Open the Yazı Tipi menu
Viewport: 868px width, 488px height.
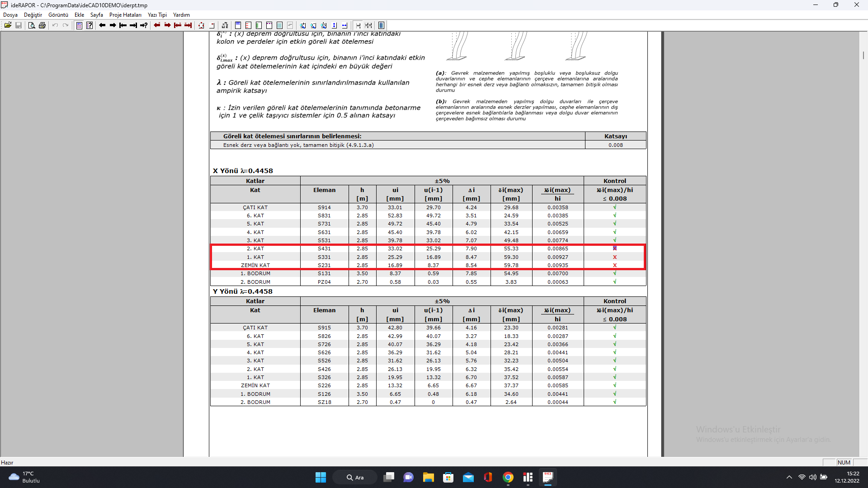(x=157, y=15)
